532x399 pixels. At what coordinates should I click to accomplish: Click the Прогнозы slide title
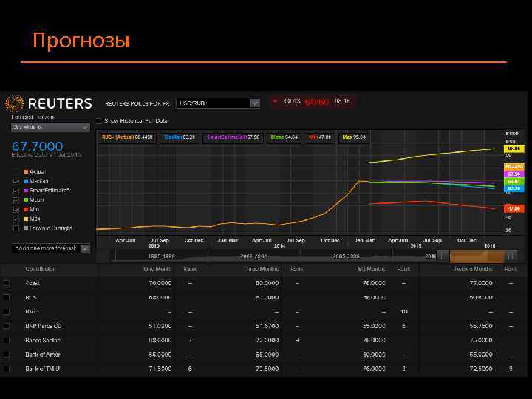click(81, 41)
